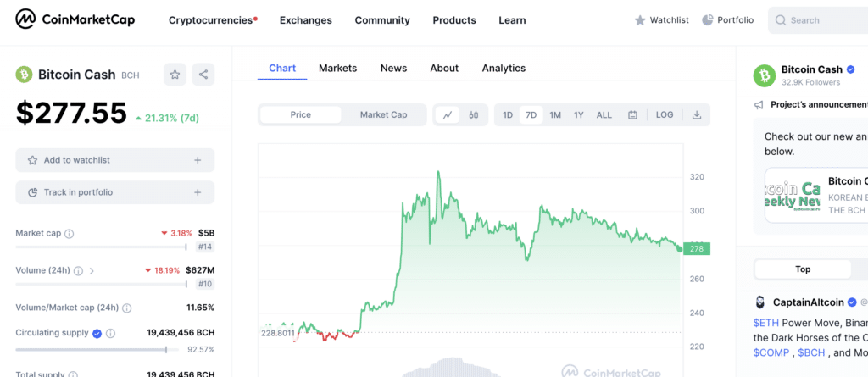
Task: Select the Price chart mode
Action: coord(301,114)
